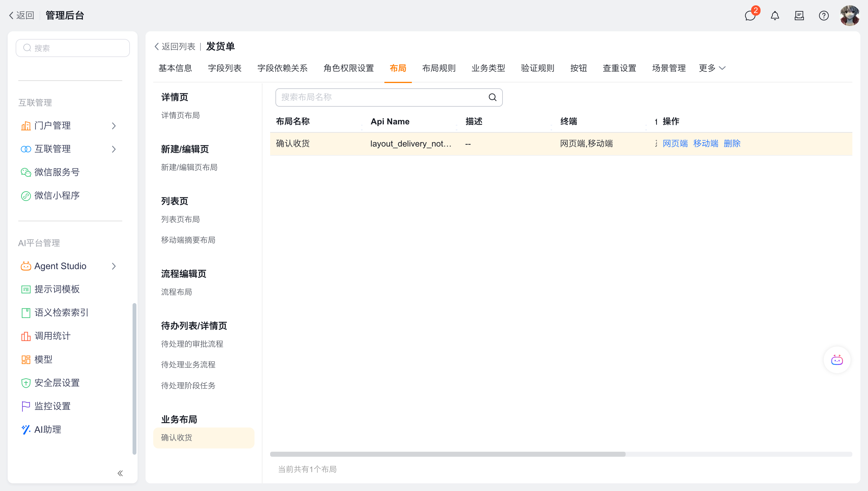Expand the Agent Studio menu
This screenshot has height=491, width=868.
coord(114,266)
